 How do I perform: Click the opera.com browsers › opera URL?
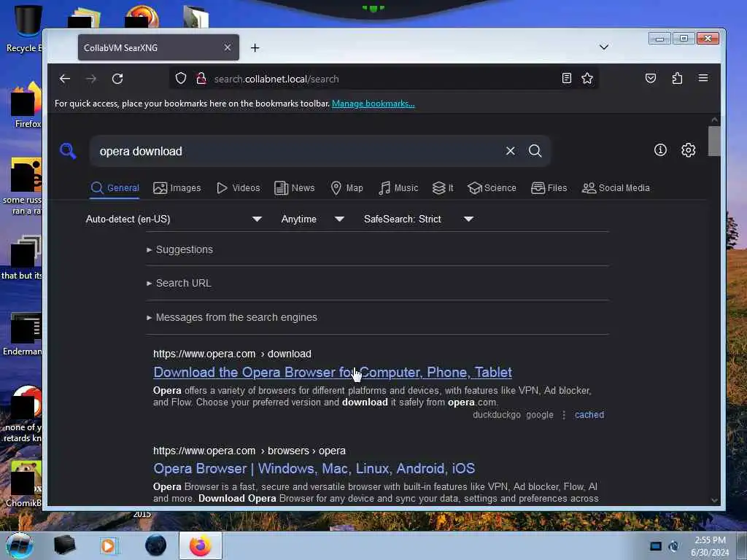click(249, 451)
